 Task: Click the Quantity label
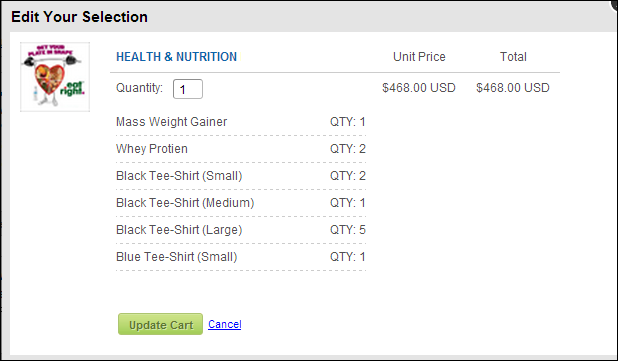140,87
